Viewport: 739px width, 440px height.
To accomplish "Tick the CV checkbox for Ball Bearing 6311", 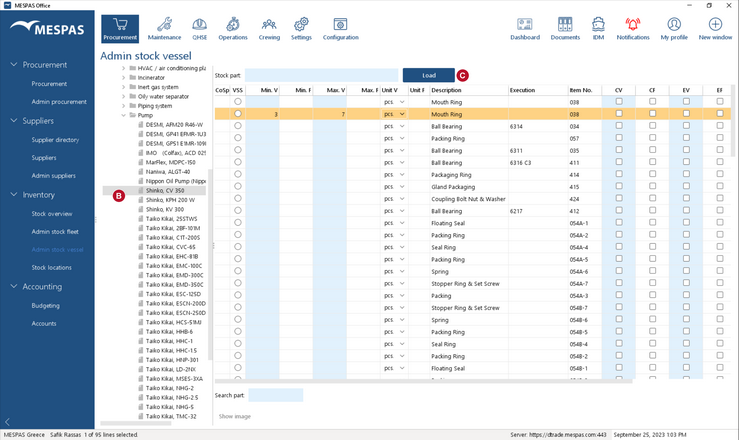I will (619, 150).
